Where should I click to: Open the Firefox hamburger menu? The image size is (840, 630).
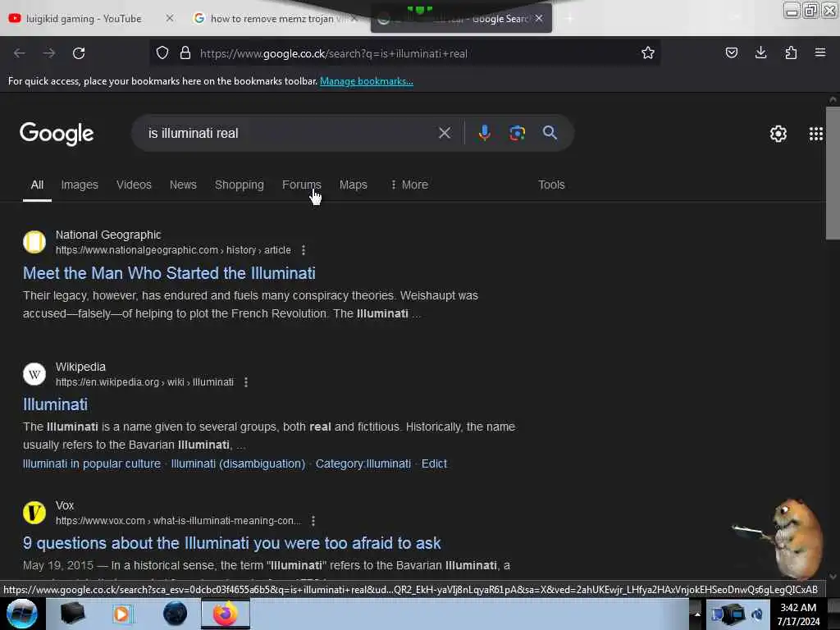(820, 52)
